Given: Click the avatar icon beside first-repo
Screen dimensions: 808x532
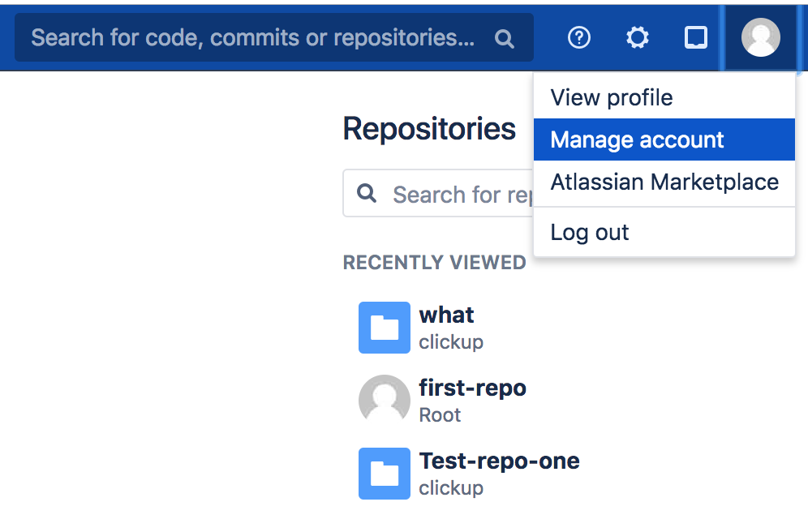Looking at the screenshot, I should coord(385,401).
